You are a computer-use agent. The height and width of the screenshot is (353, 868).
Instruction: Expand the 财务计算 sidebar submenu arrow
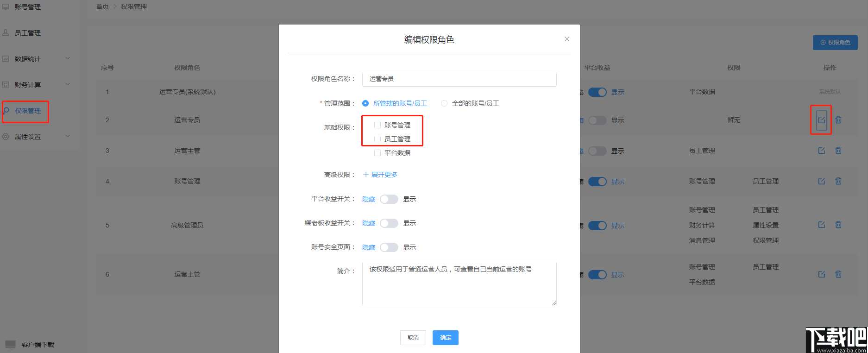tap(68, 84)
